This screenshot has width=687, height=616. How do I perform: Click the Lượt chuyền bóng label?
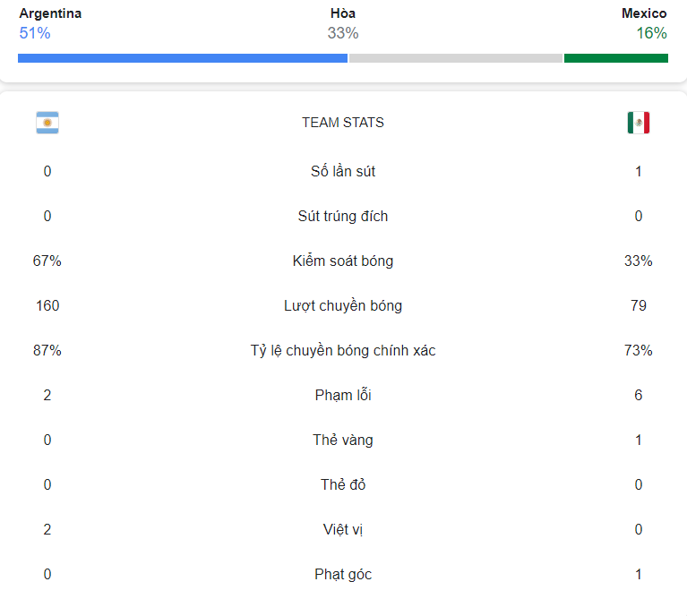pyautogui.click(x=343, y=305)
